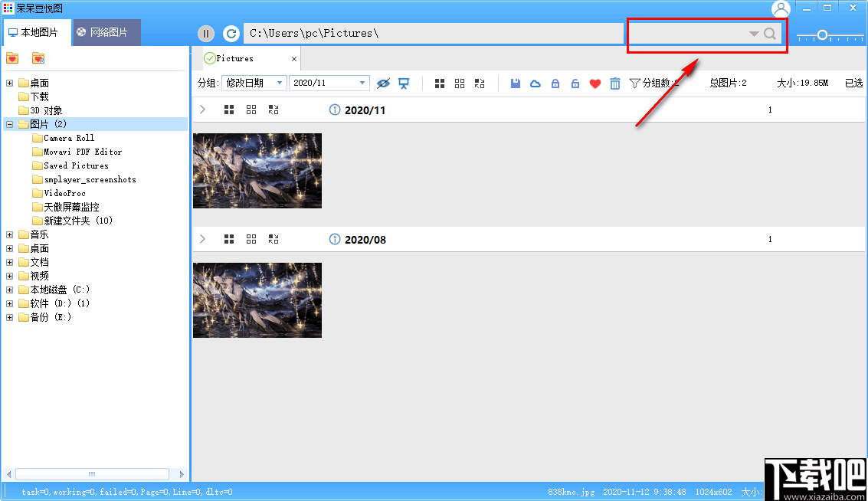Collapse the 2020/11 group chevron

pyautogui.click(x=202, y=110)
